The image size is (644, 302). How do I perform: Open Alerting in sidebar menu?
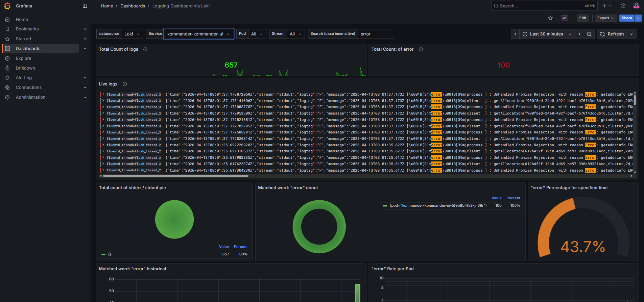(x=24, y=78)
